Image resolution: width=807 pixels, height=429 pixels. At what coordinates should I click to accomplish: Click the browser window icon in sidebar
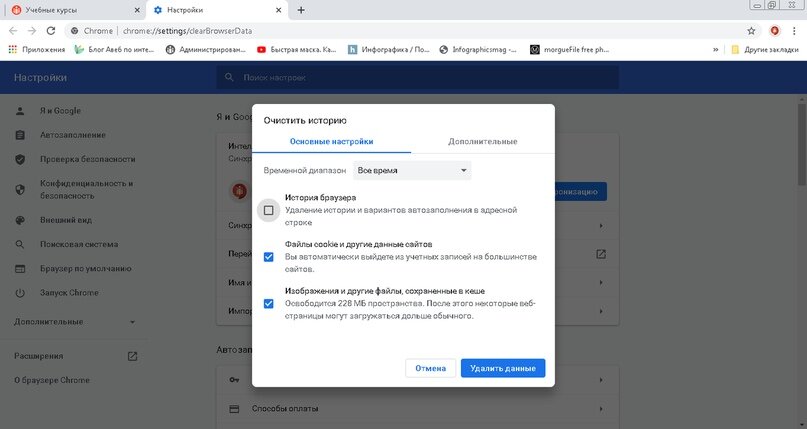click(20, 268)
